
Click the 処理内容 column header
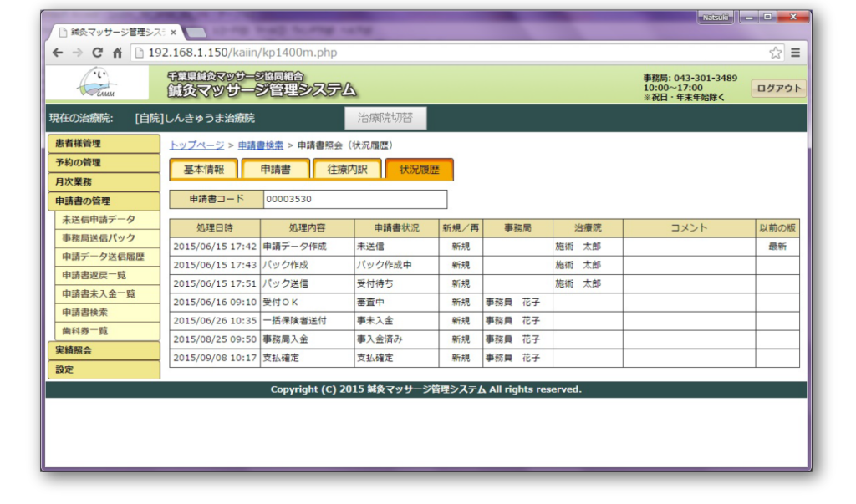[x=307, y=228]
